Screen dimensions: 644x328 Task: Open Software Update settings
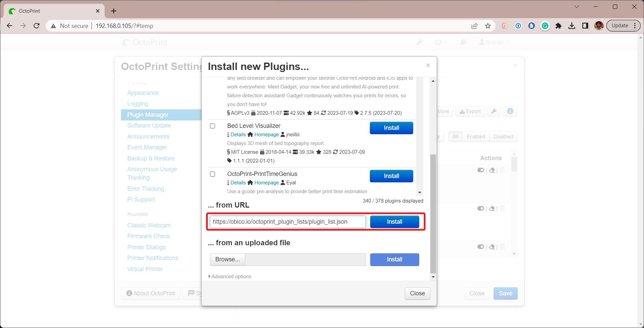[x=149, y=125]
